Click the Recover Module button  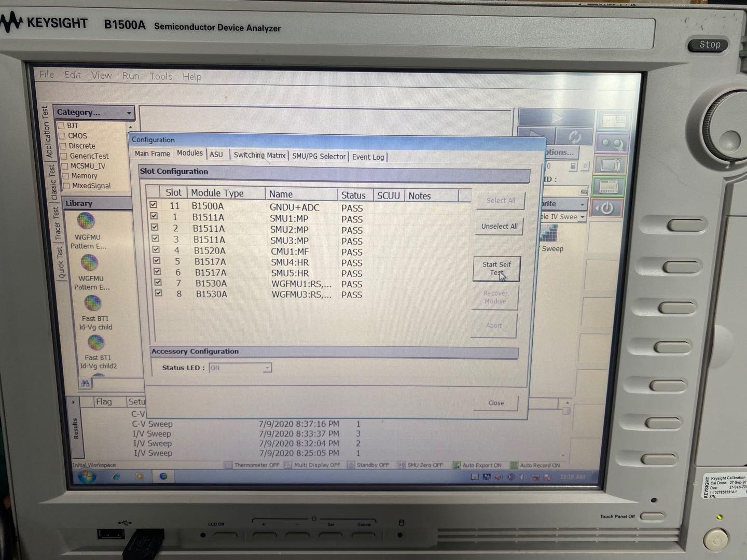point(495,297)
